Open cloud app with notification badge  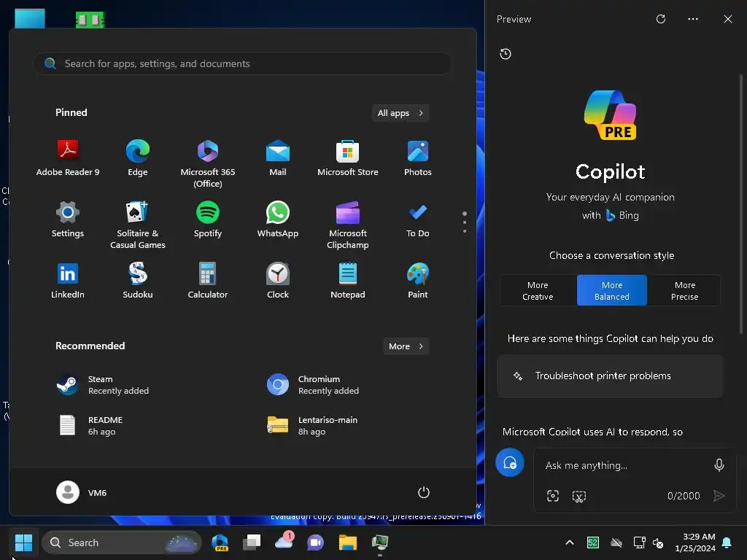(284, 542)
